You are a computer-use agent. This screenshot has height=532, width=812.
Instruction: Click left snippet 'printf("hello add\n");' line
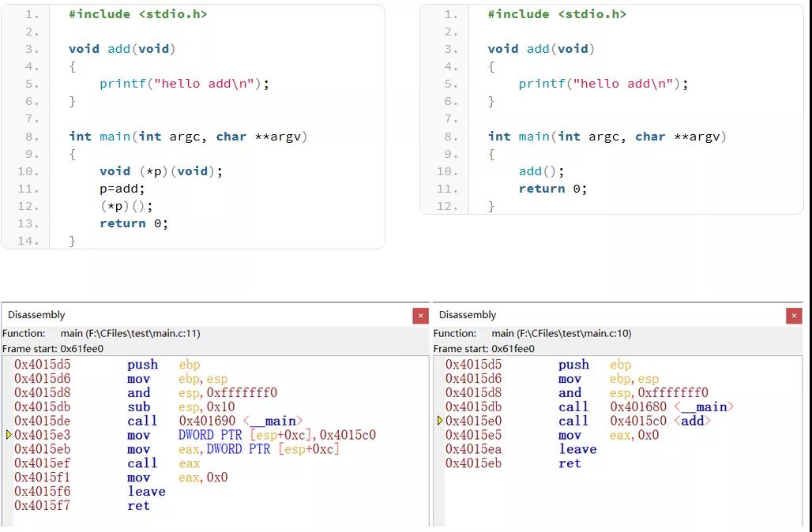pyautogui.click(x=184, y=84)
